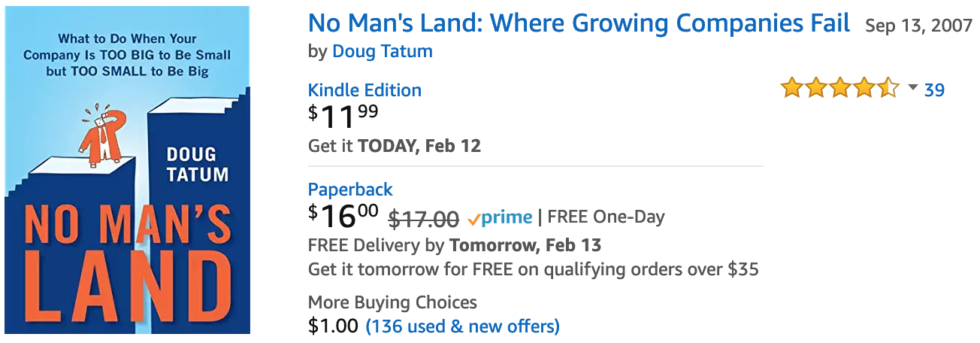Expand the rating breakdown arrow beside the stars
The width and height of the screenshot is (980, 343).
912,88
